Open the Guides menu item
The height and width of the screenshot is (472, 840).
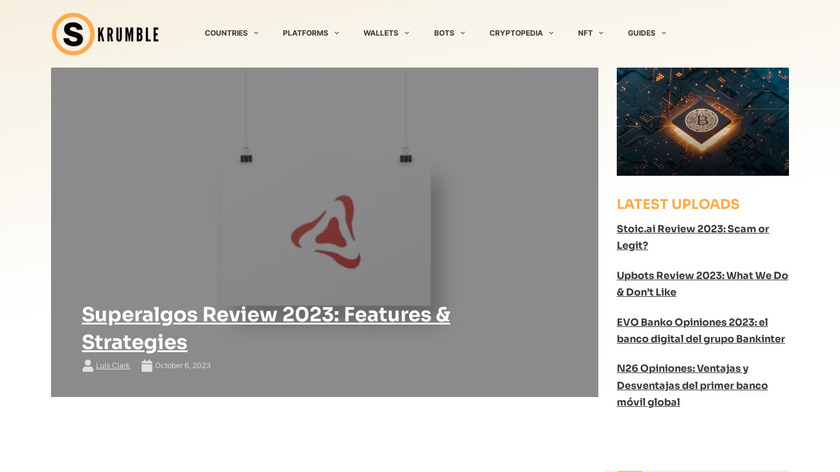point(641,33)
